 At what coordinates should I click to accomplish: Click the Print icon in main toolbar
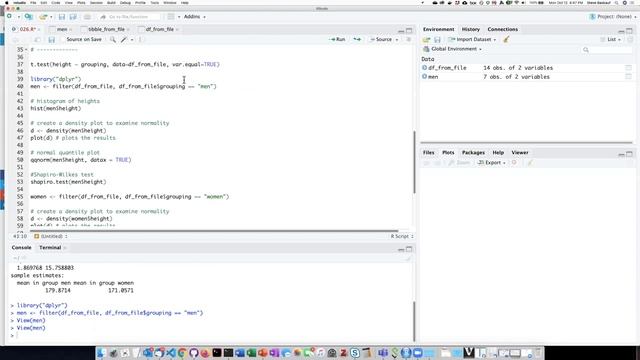[x=87, y=17]
